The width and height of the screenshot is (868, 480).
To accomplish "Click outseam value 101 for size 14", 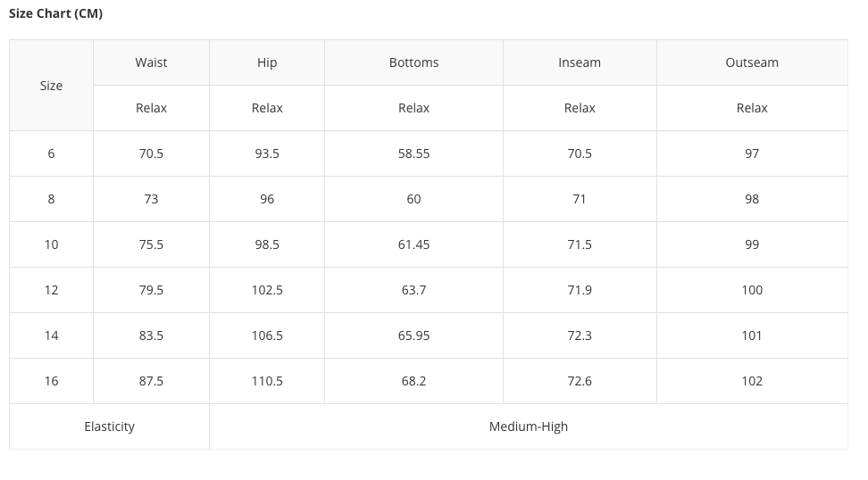I will [752, 335].
